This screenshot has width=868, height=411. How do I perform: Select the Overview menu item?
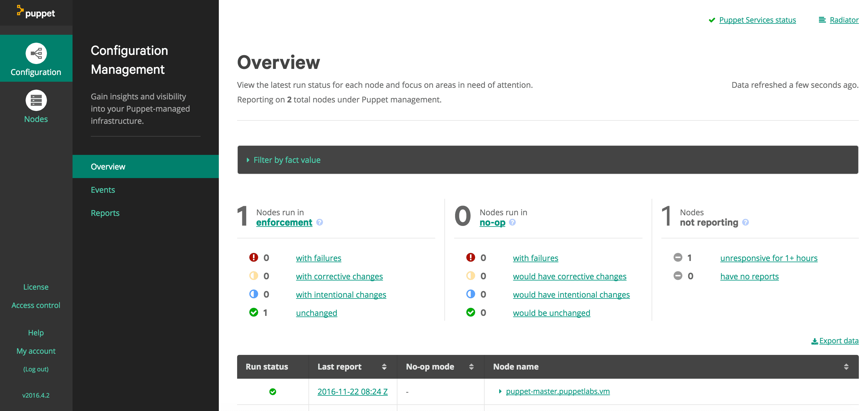pos(108,166)
